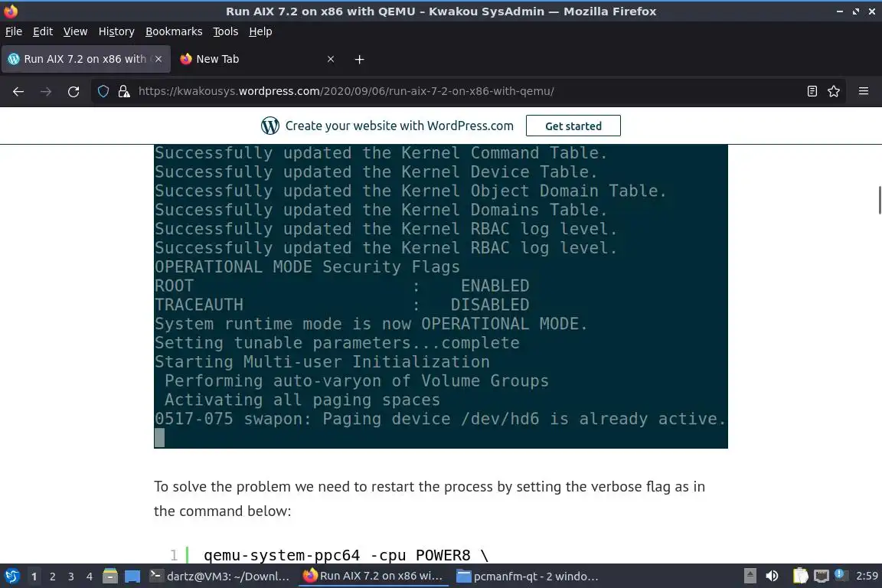The width and height of the screenshot is (882, 588).
Task: Open the Tools menu
Action: point(226,31)
